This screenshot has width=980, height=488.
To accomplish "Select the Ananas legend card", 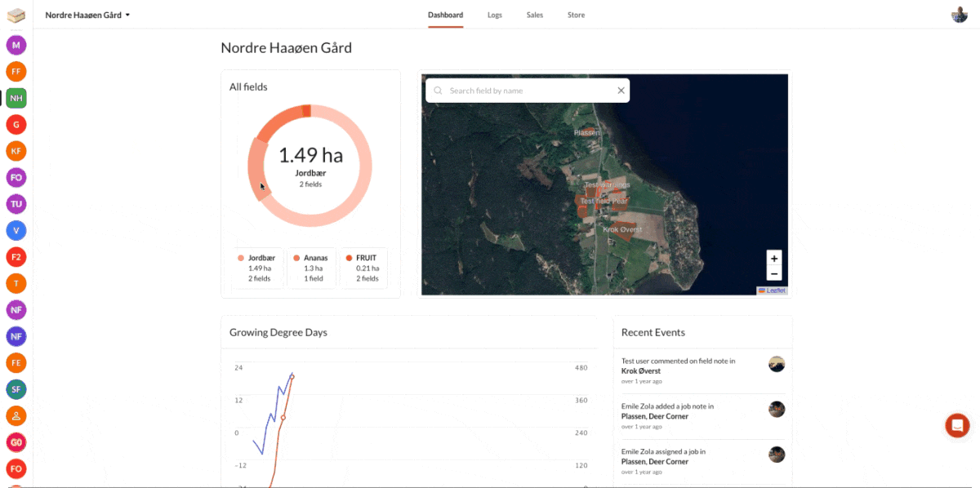I will (314, 268).
